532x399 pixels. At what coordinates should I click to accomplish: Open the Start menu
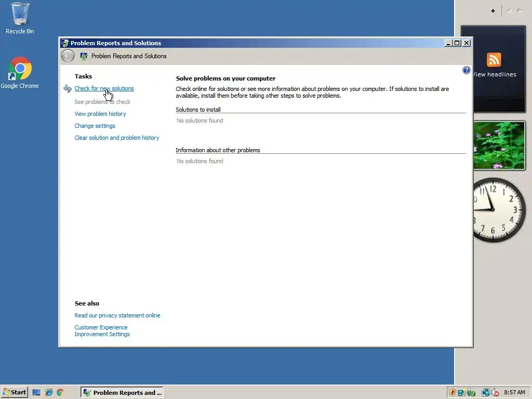(x=14, y=393)
